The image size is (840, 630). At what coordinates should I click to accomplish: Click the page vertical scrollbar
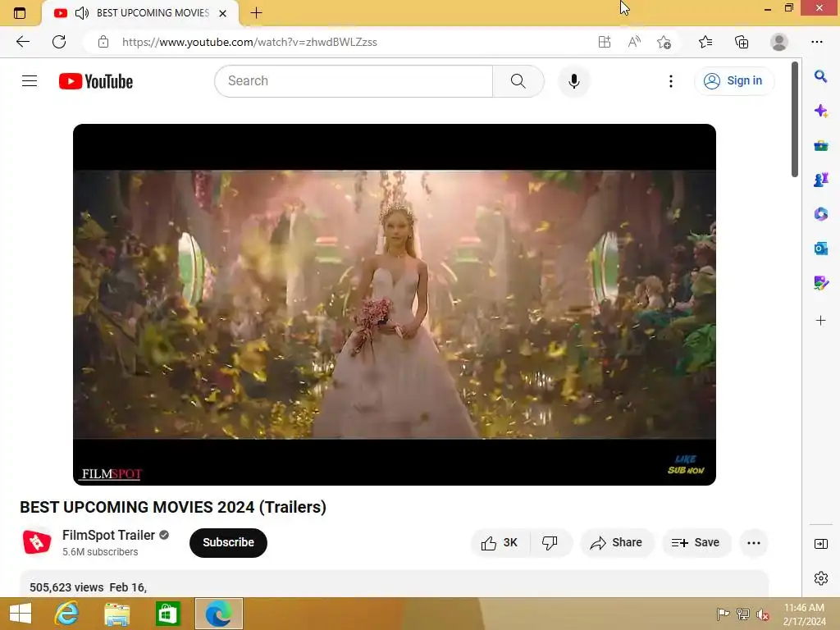point(795,119)
